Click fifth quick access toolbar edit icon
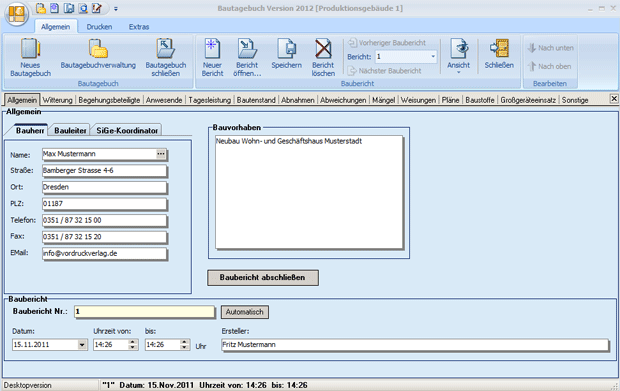This screenshot has height=391, width=620. [x=96, y=8]
